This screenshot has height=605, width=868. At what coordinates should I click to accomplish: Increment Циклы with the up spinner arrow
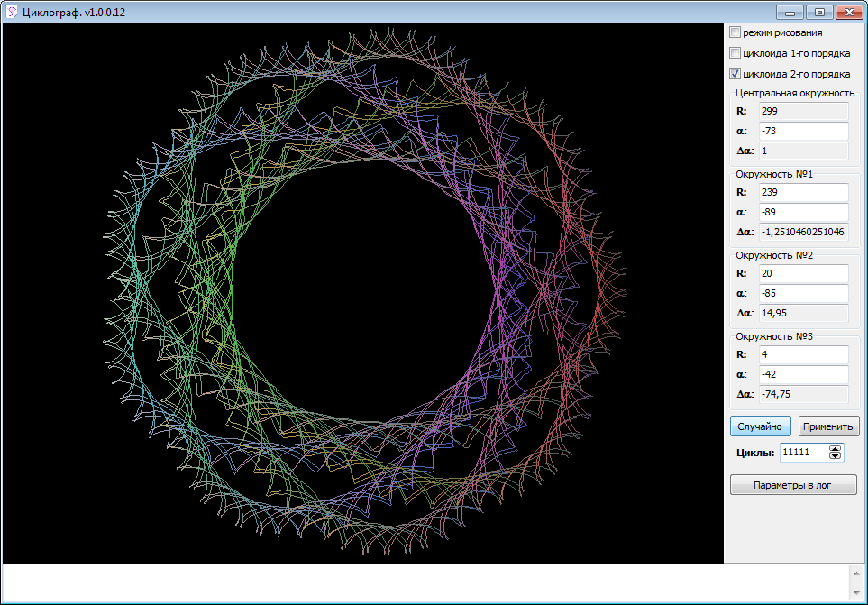tap(836, 448)
